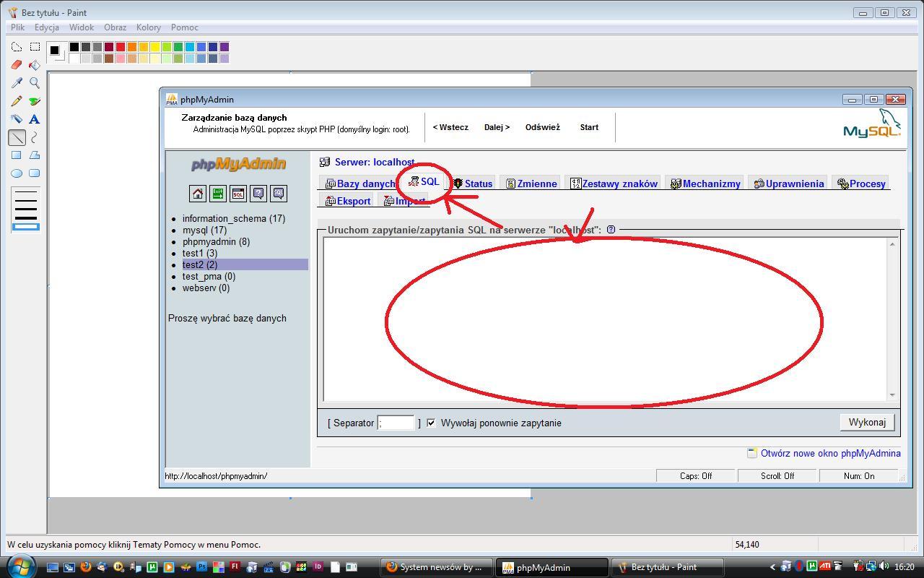Choose the Curve tool in Paint
Viewport: 924px width, 578px height.
(x=35, y=137)
